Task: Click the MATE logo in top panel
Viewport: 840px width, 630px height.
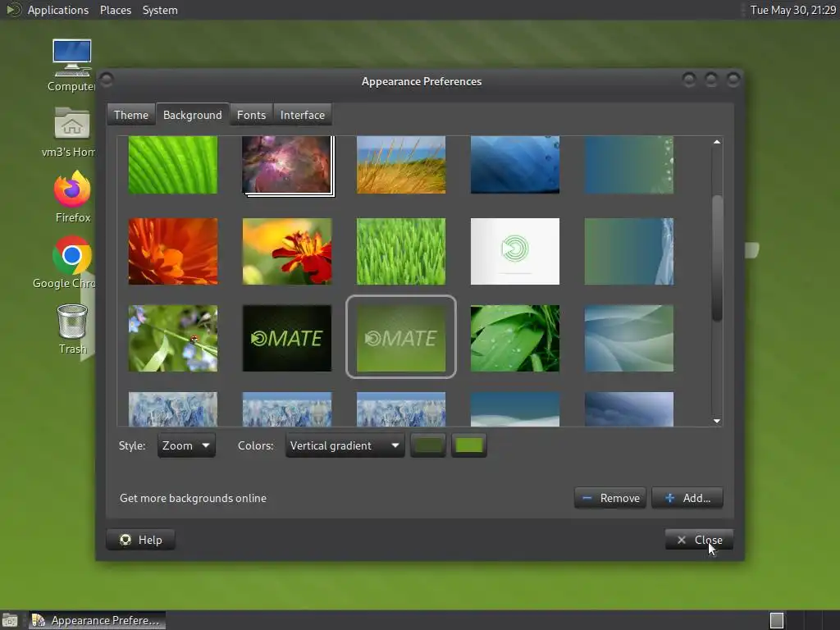Action: point(13,10)
